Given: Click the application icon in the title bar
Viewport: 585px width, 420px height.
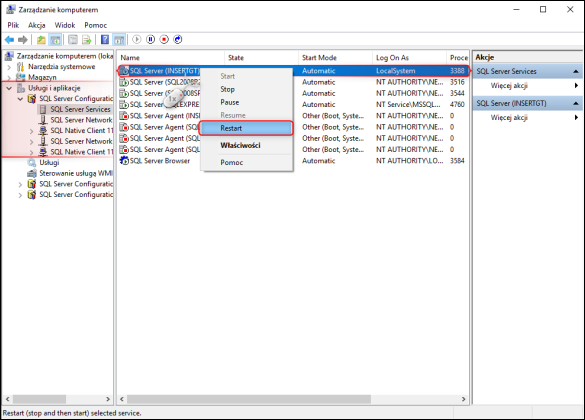Looking at the screenshot, I should 10,10.
